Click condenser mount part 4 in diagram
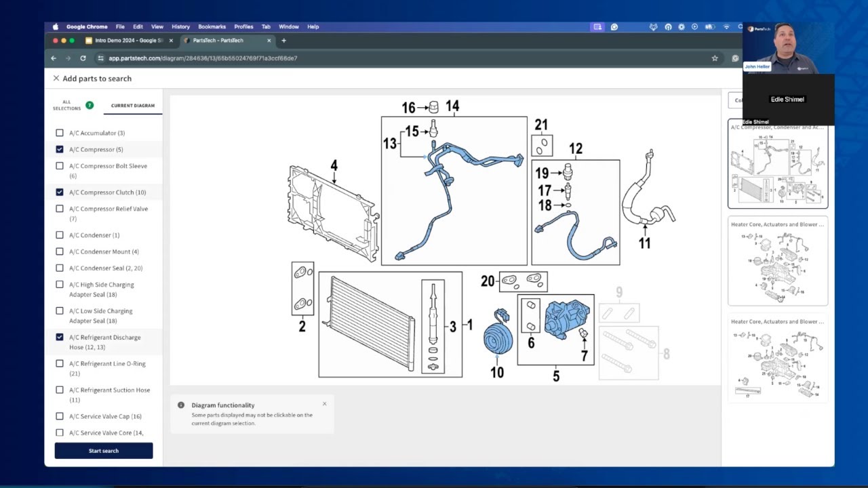 click(x=333, y=213)
